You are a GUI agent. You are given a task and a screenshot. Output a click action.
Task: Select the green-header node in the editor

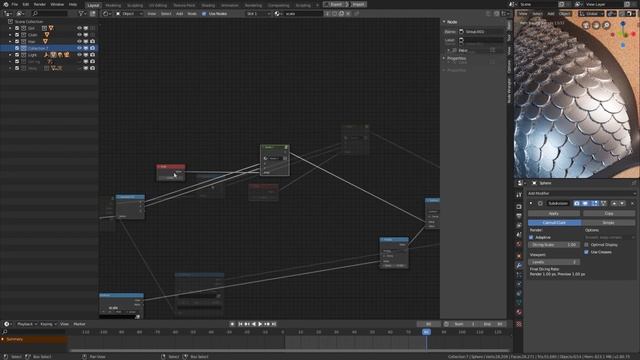(x=275, y=160)
